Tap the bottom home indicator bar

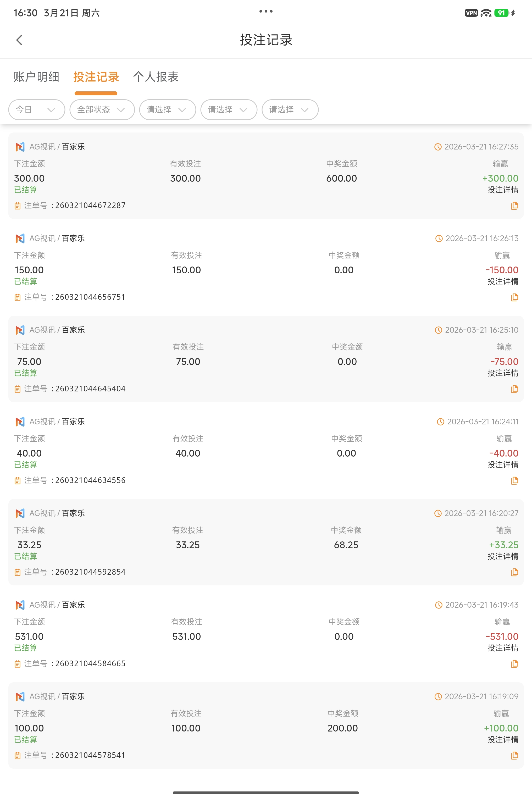pyautogui.click(x=266, y=793)
